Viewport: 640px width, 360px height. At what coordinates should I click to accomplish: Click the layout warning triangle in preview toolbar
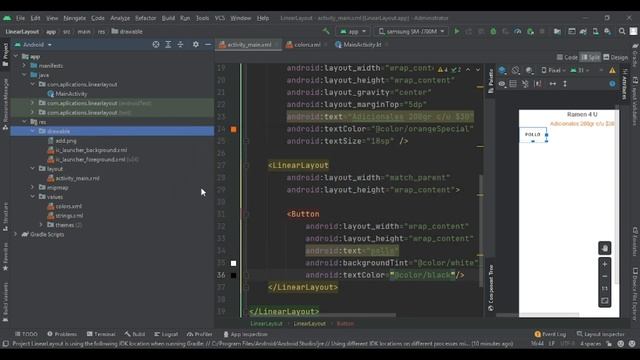(x=612, y=70)
